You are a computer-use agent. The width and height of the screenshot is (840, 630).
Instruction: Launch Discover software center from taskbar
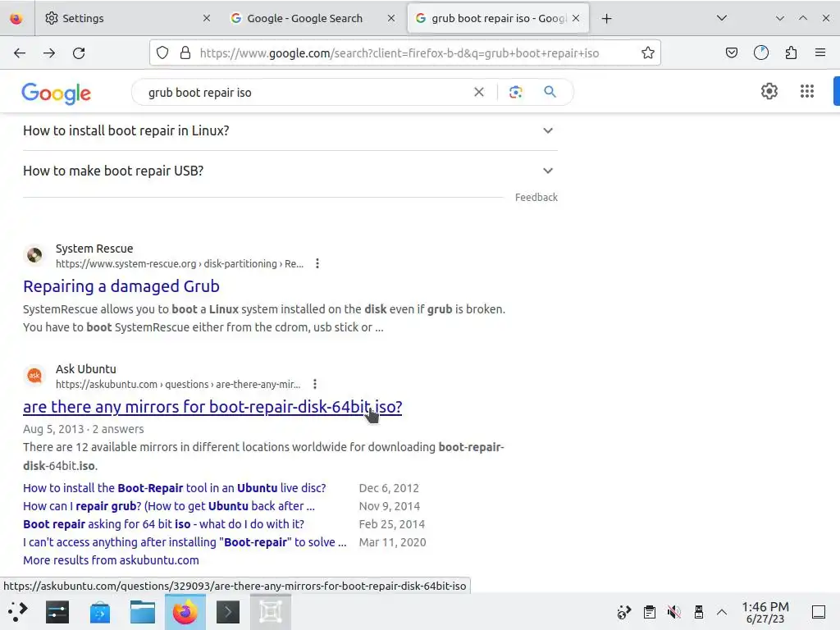[99, 612]
